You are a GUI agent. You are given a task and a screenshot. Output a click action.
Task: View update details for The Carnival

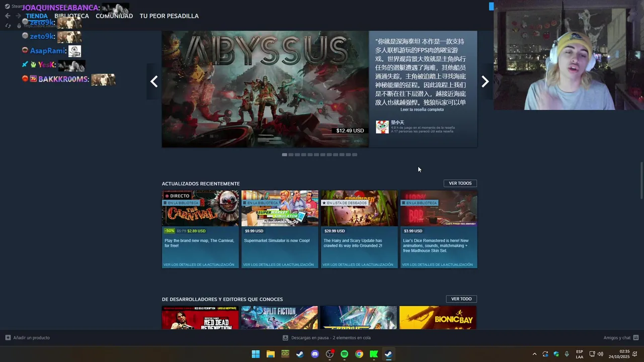199,264
